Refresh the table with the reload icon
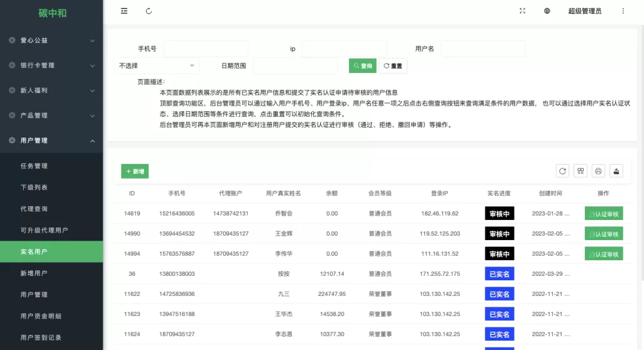 click(x=562, y=171)
